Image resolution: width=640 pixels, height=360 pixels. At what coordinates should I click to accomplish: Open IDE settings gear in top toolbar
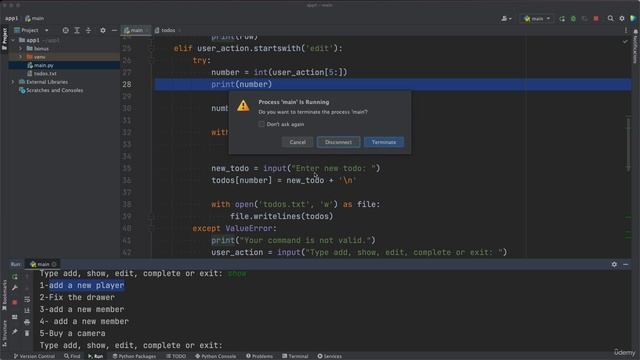(622, 18)
